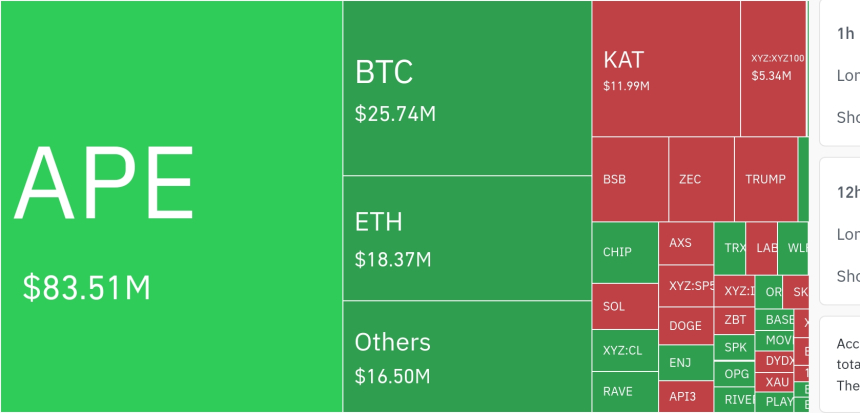Click the TRUMP tile
Image resolution: width=860 pixels, height=413 pixels.
coord(765,179)
